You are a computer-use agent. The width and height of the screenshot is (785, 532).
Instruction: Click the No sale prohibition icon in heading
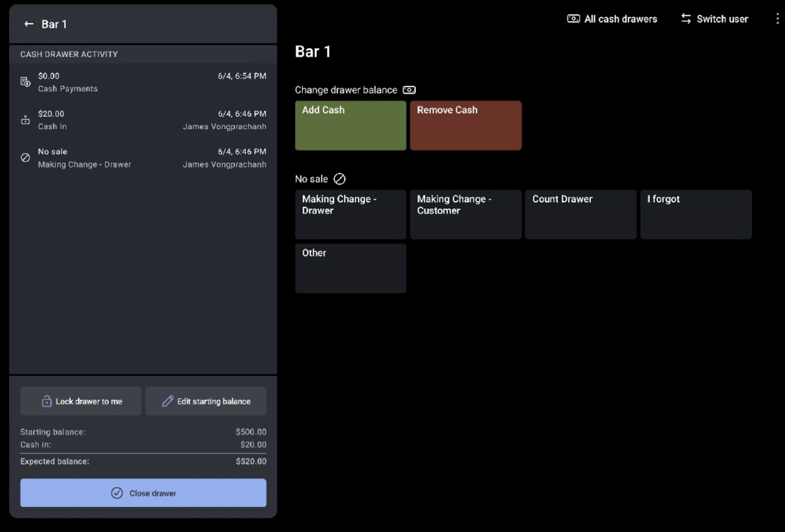click(339, 179)
